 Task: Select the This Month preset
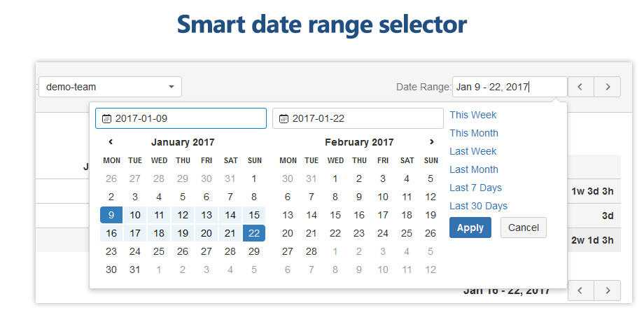[474, 133]
